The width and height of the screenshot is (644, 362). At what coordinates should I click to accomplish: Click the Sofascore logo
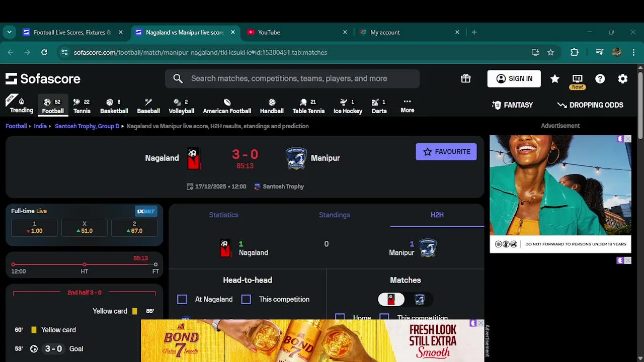(43, 79)
